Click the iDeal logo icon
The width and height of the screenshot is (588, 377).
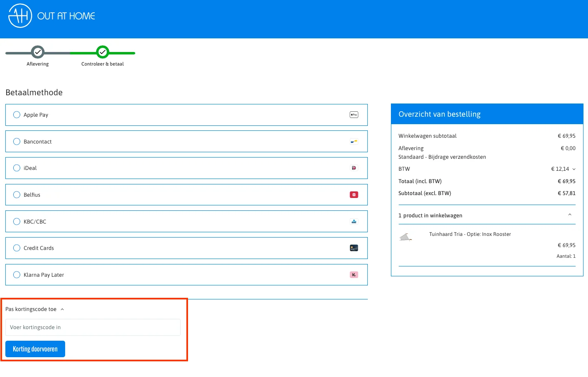coord(354,168)
